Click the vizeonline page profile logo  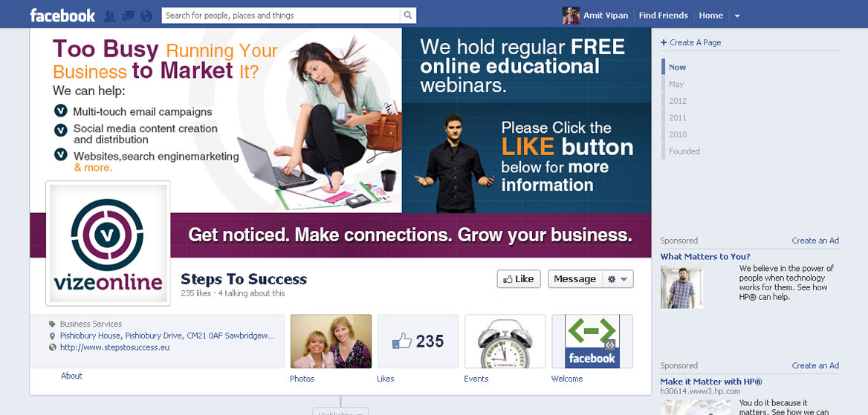[x=108, y=244]
